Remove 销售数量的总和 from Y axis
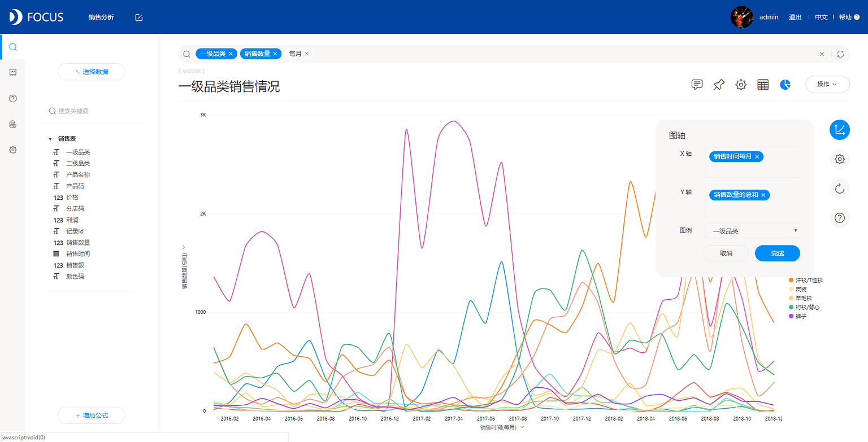This screenshot has height=442, width=868. click(763, 195)
